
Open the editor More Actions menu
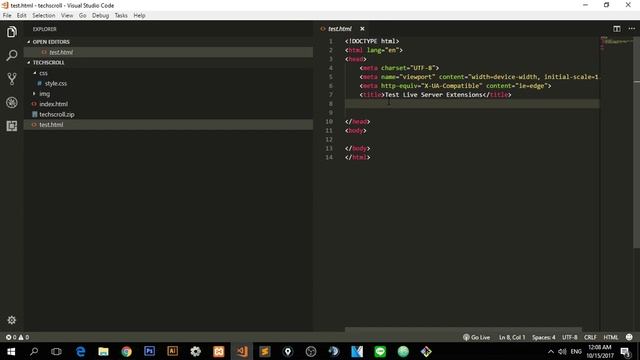tap(632, 29)
